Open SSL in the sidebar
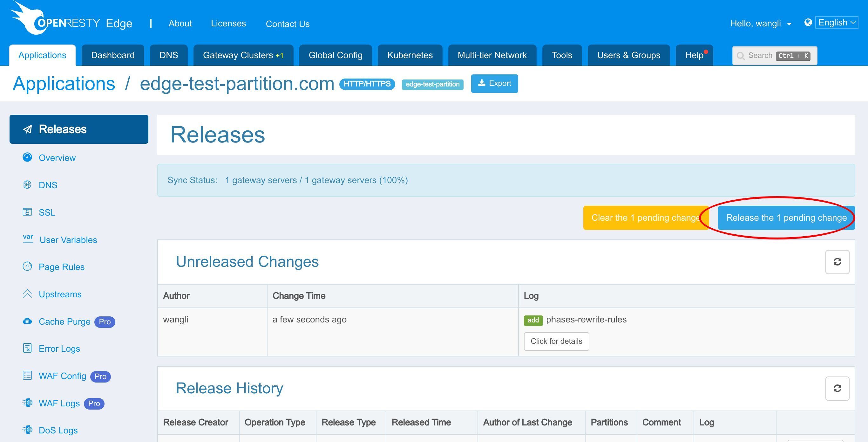Viewport: 868px width, 442px height. [x=47, y=212]
